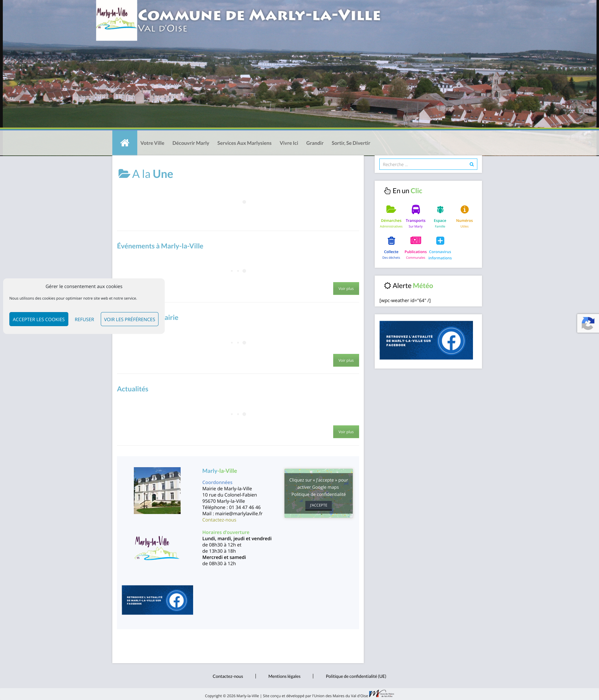Click the Mairie building photo
599x700 pixels.
click(157, 491)
